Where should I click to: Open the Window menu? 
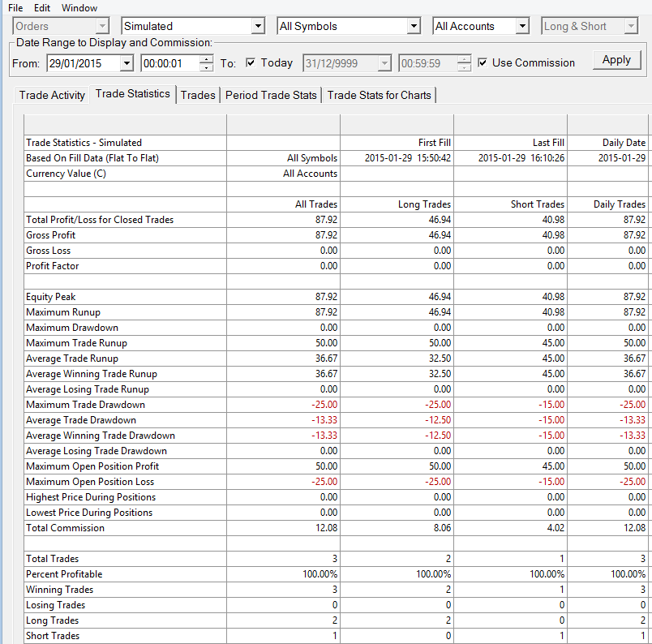click(79, 8)
